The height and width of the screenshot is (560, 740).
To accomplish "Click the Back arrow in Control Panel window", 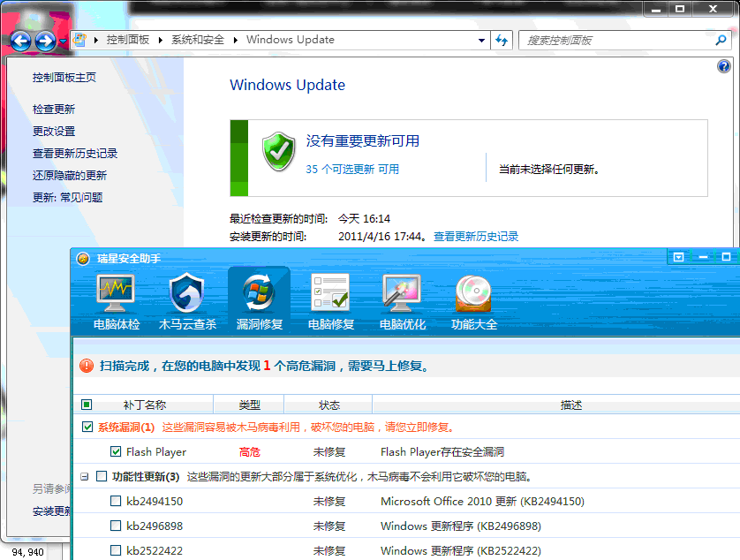I will [21, 42].
